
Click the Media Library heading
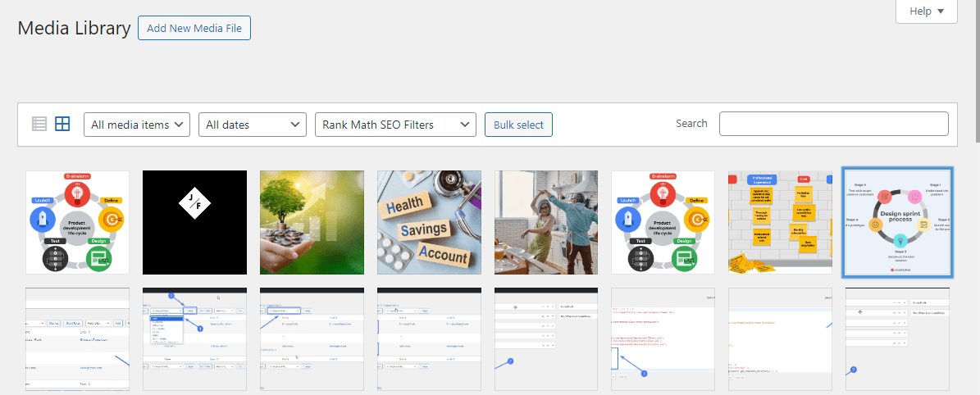75,28
